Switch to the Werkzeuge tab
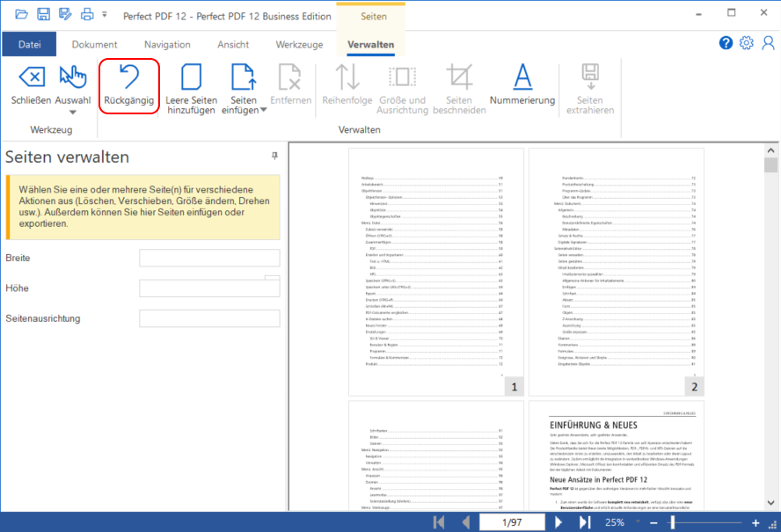781x532 pixels. point(299,44)
